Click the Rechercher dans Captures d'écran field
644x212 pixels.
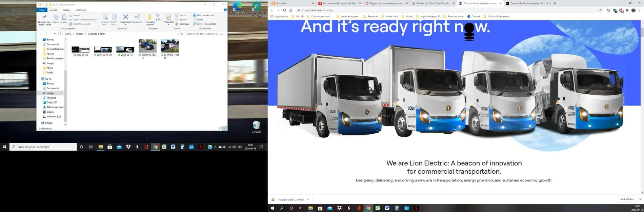click(205, 34)
